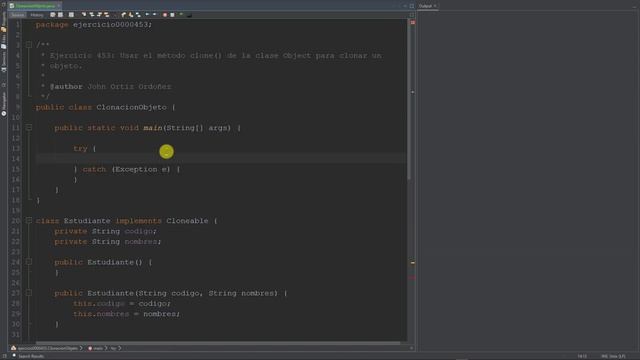
Task: Click the field codigo on line 21
Action: 139,231
